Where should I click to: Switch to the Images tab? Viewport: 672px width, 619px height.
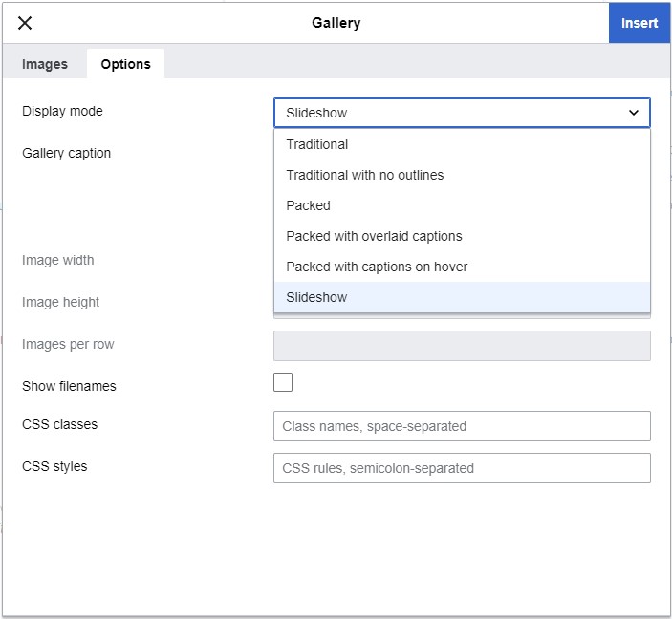45,64
